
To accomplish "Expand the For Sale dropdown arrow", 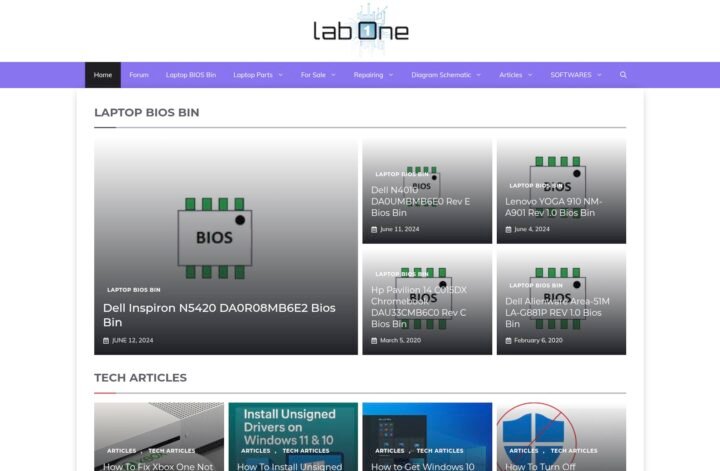I will pyautogui.click(x=333, y=75).
